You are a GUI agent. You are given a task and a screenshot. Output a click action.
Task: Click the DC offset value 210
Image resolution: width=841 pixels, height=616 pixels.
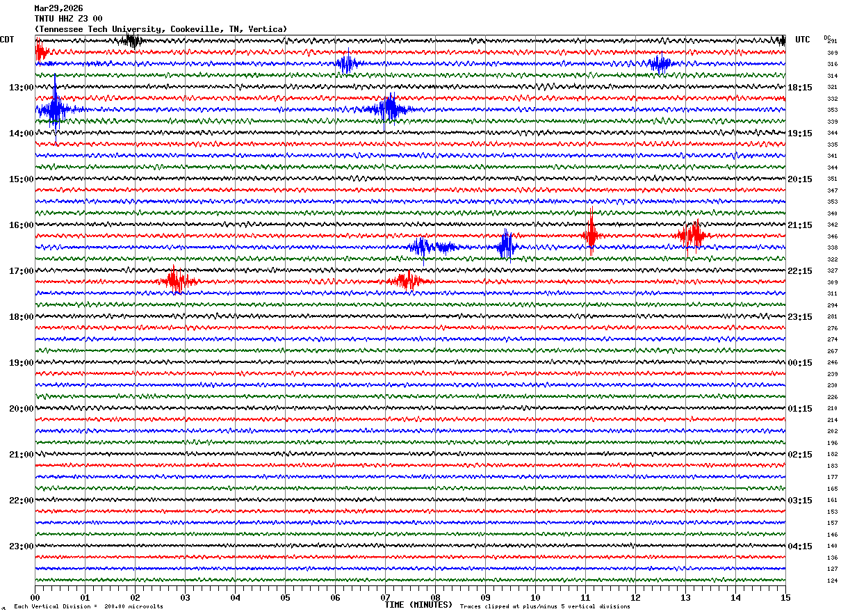[x=832, y=408]
